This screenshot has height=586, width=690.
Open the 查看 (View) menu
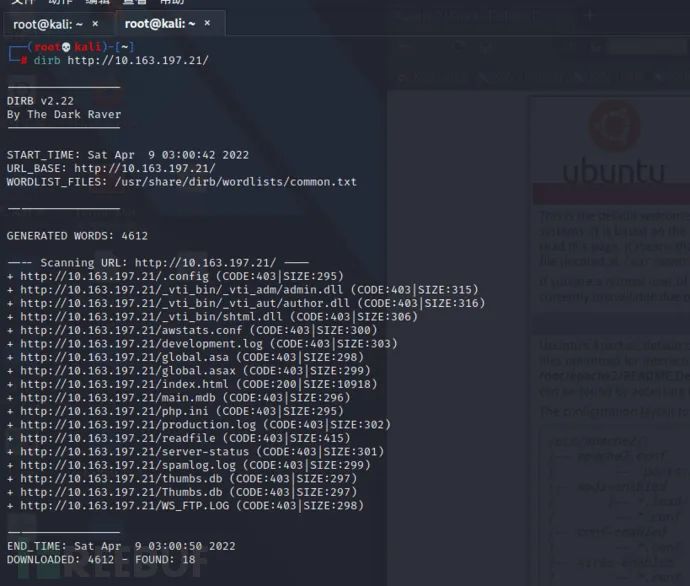click(x=135, y=2)
